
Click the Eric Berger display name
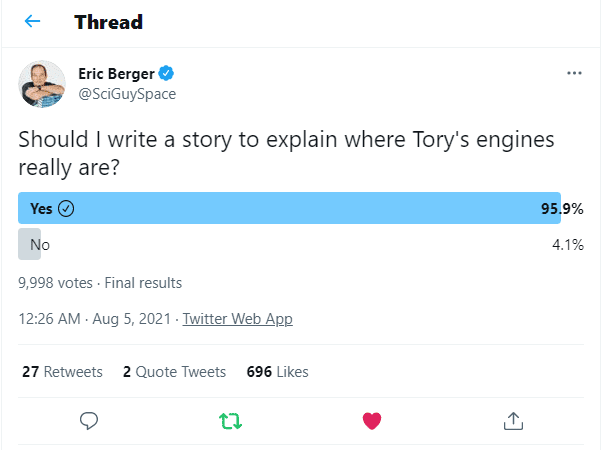click(115, 73)
